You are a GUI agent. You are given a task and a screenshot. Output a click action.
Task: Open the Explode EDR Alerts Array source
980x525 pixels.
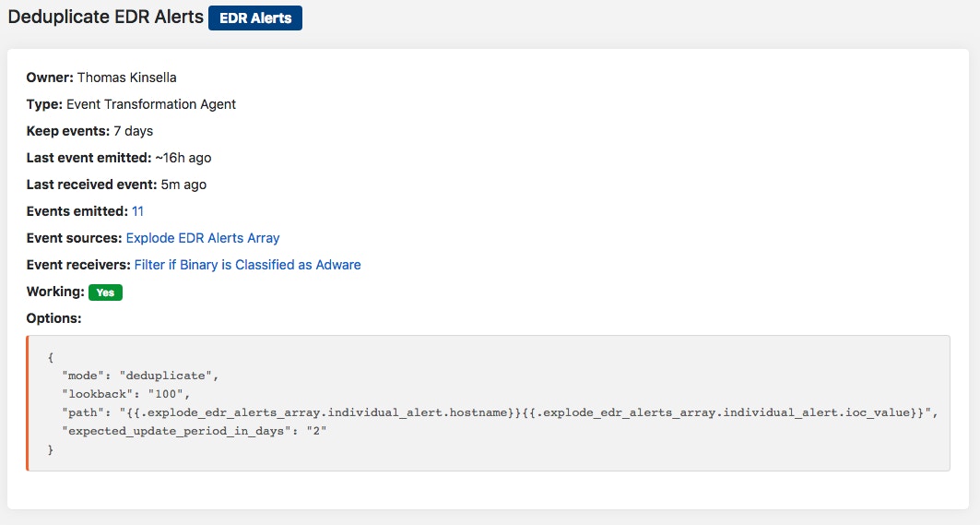203,238
